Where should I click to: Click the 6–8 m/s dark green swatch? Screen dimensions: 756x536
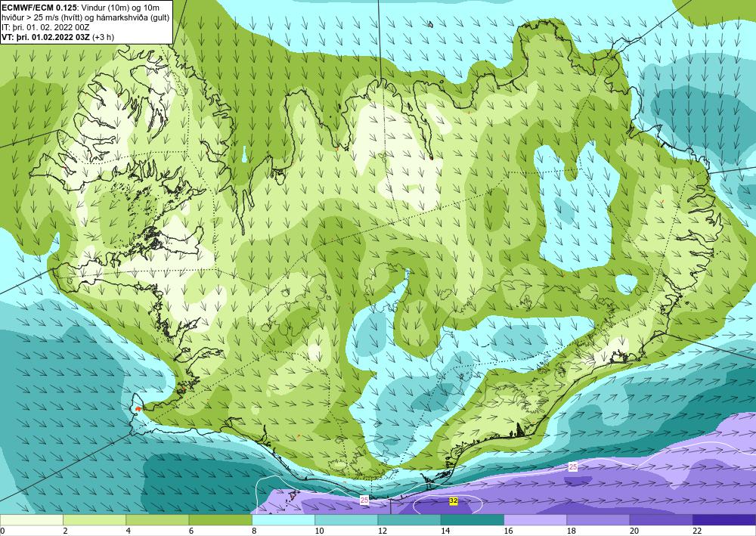pos(220,519)
